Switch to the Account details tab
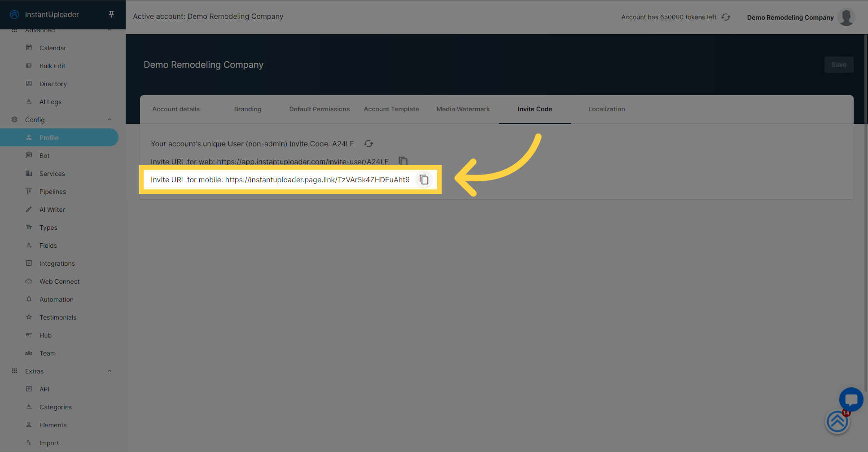This screenshot has width=868, height=452. click(x=176, y=109)
